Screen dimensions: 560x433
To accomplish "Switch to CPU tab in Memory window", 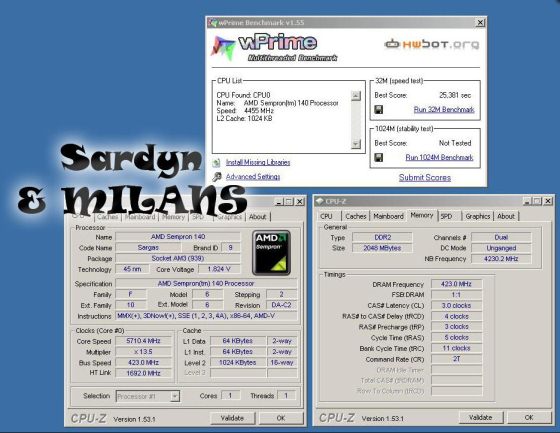I will (x=326, y=216).
